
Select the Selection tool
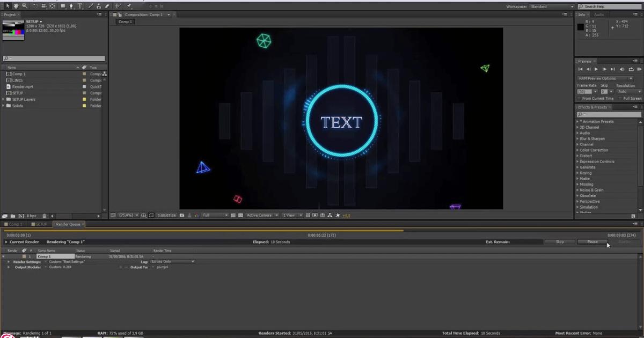[8, 6]
